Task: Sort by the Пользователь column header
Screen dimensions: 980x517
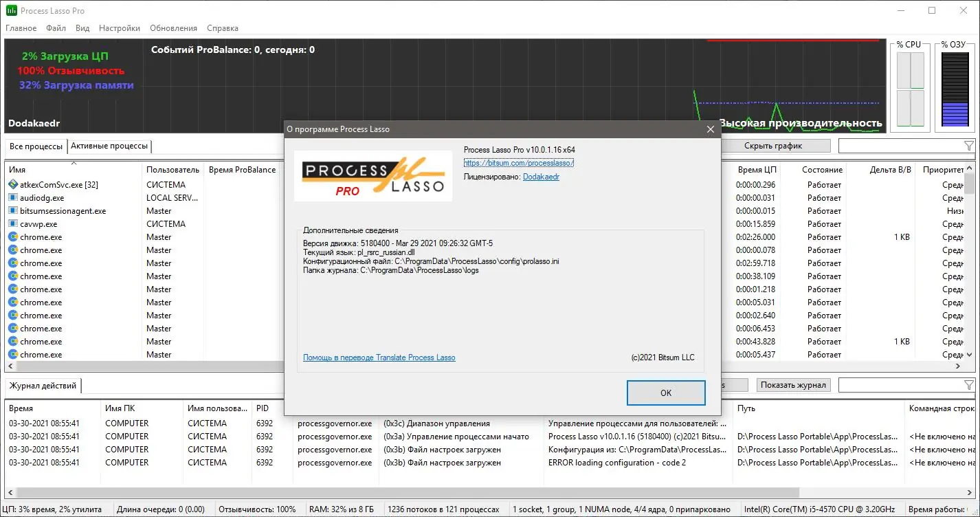Action: point(173,170)
